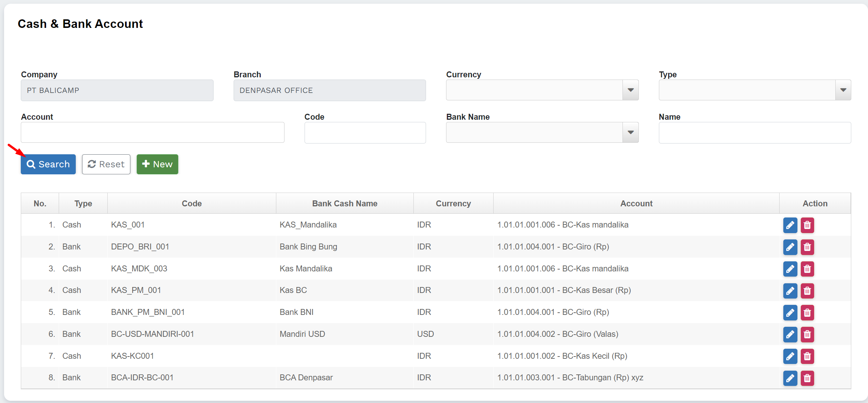The image size is (868, 403).
Task: Edit the DEPO_BRI_001 bank row
Action: coord(790,247)
